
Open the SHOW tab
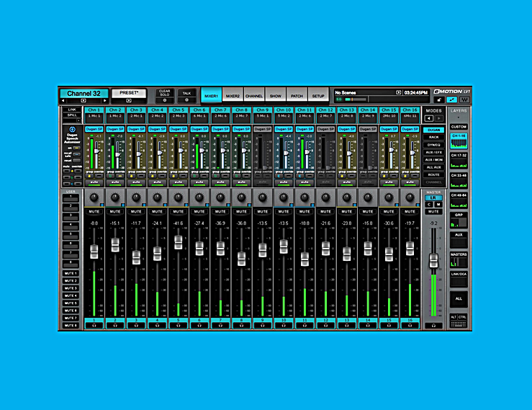(275, 96)
